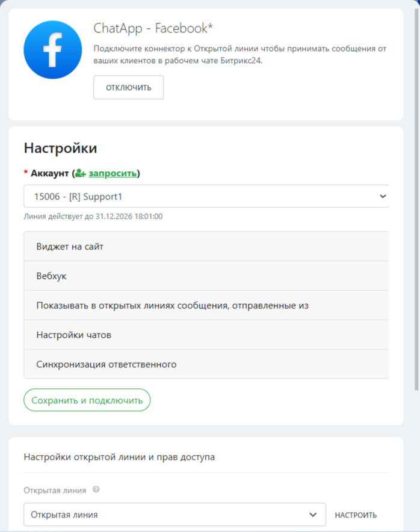Click Настройки открытой линии и прав доступа heading
This screenshot has height=532, width=420.
(119, 457)
